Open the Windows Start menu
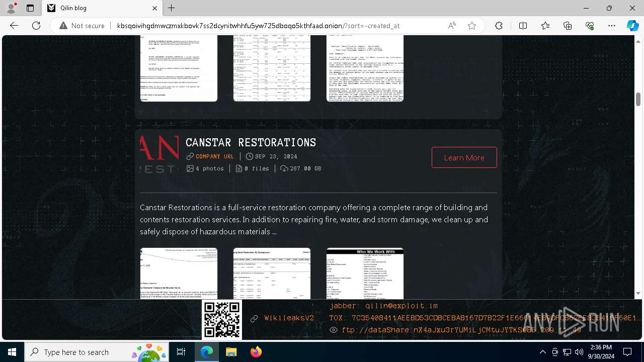Image resolution: width=644 pixels, height=362 pixels. (12, 352)
